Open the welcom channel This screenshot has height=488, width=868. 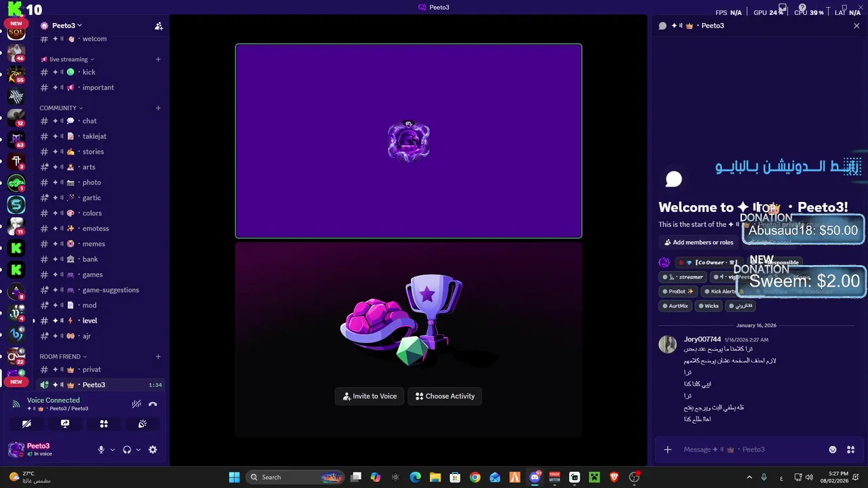point(100,39)
